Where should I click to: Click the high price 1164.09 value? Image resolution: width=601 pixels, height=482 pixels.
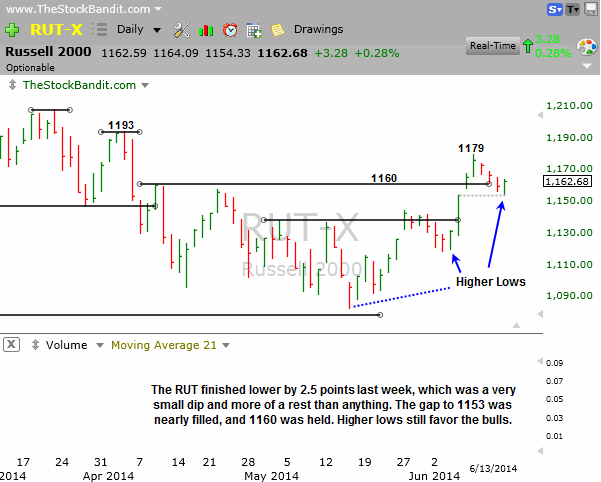point(176,53)
